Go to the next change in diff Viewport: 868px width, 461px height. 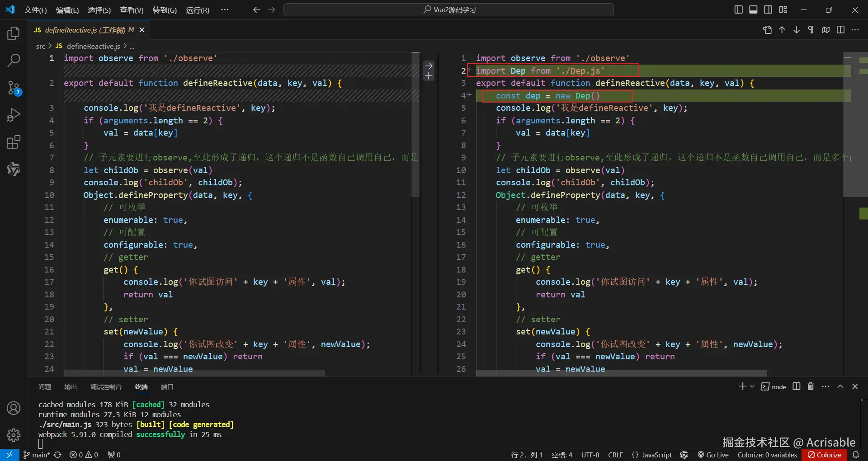click(796, 30)
